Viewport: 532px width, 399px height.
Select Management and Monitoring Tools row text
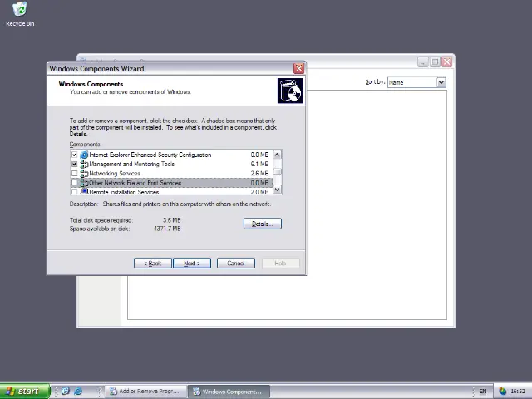(x=131, y=165)
